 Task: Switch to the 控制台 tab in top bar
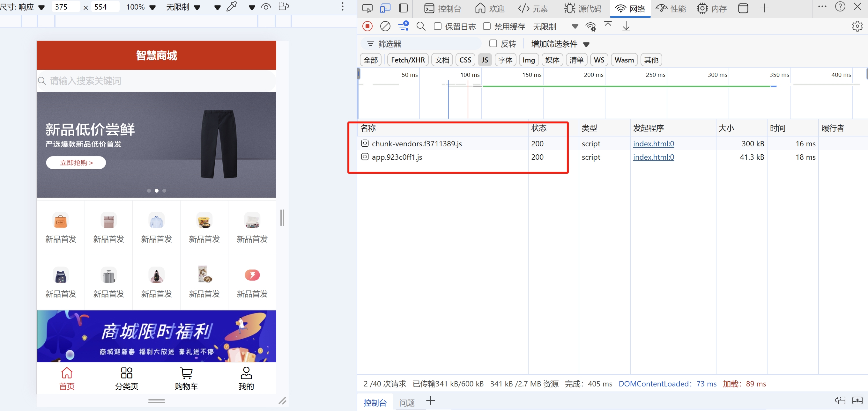442,8
